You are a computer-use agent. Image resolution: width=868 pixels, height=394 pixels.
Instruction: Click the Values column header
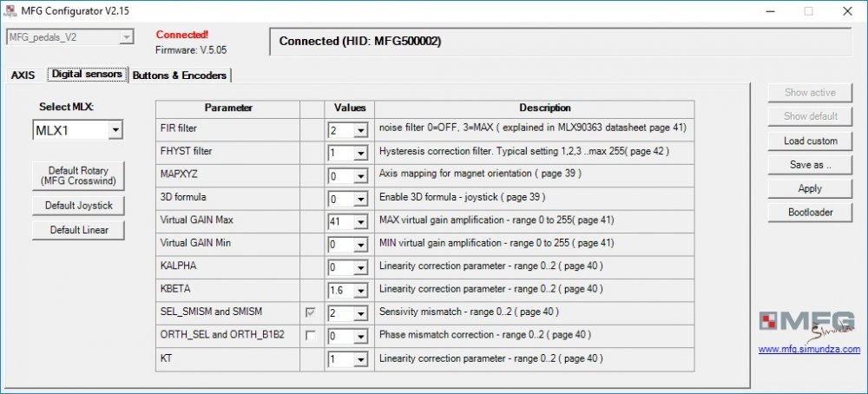349,108
